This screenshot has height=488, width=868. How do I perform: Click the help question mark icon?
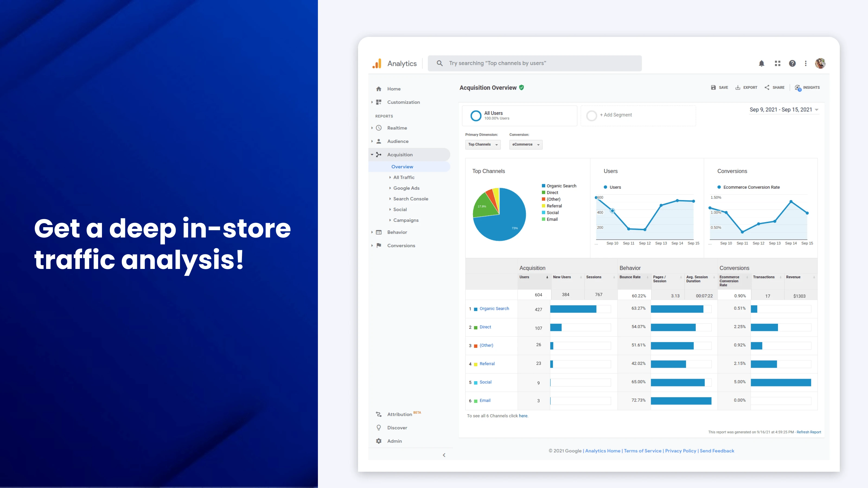792,63
